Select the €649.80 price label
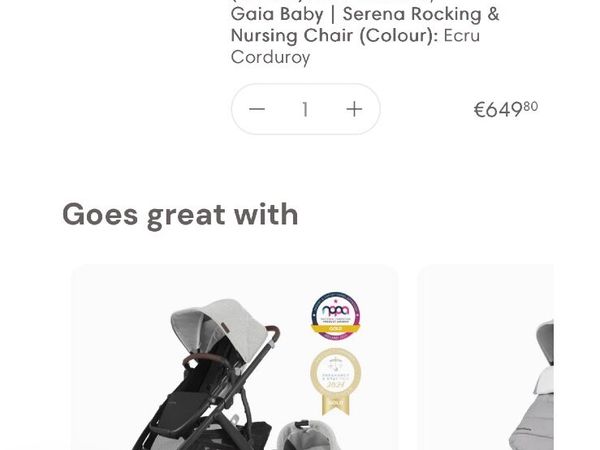 click(505, 109)
